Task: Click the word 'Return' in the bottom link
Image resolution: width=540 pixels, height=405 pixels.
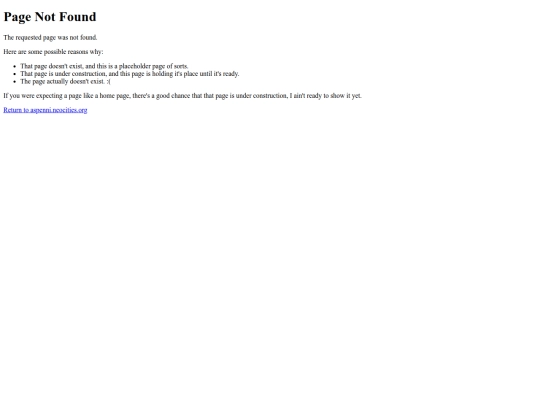Action: coord(12,110)
